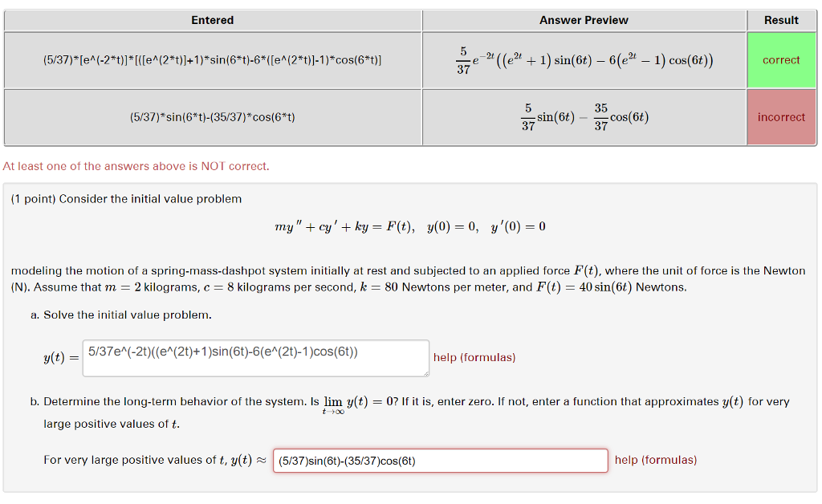The height and width of the screenshot is (504, 822).
Task: Open help (formulas) next to y(t)
Action: pyautogui.click(x=474, y=358)
